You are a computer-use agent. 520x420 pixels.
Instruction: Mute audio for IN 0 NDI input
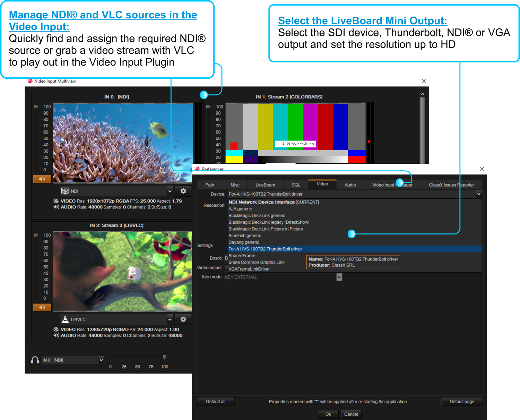[42, 179]
